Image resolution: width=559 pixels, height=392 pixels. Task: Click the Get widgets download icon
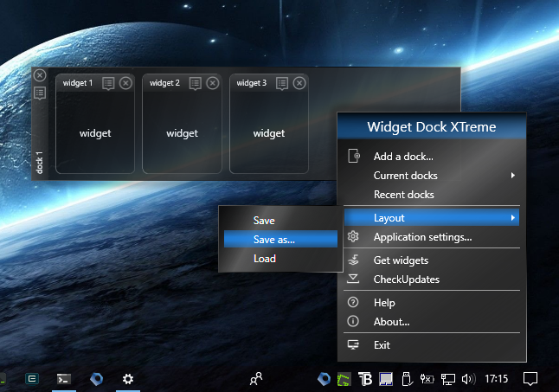353,260
